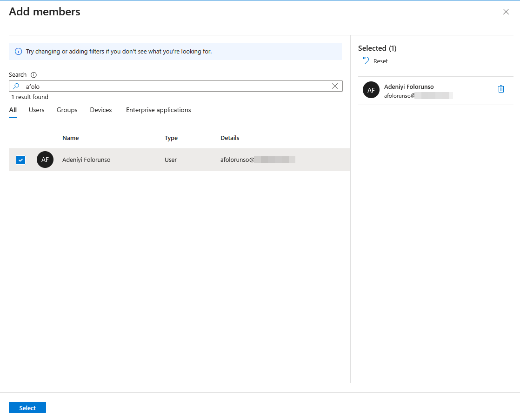520x420 pixels.
Task: Switch to the All tab
Action: tap(13, 110)
